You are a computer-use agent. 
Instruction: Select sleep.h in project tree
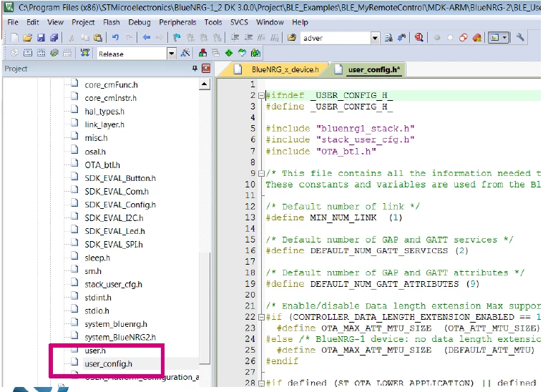point(97,258)
